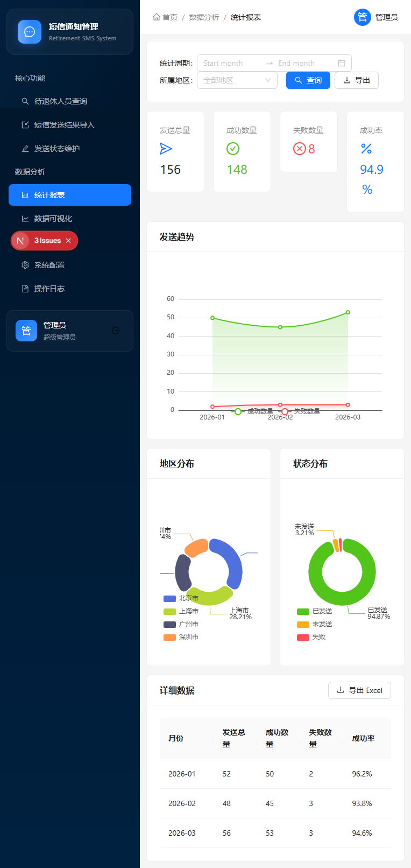Click the calendar icon in date range
411x868 pixels.
point(342,63)
